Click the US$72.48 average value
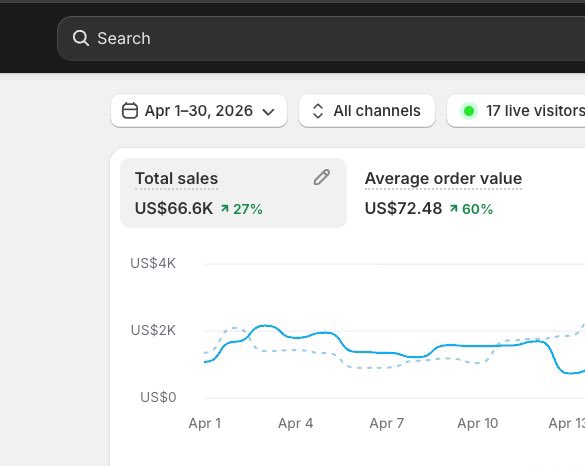The height and width of the screenshot is (466, 585). click(x=403, y=208)
